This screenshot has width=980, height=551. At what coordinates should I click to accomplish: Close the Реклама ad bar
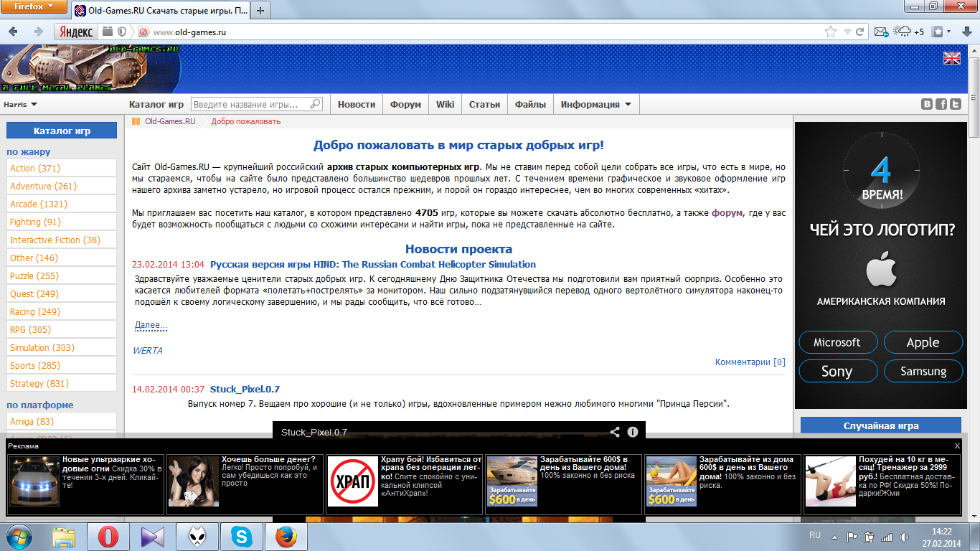957,446
